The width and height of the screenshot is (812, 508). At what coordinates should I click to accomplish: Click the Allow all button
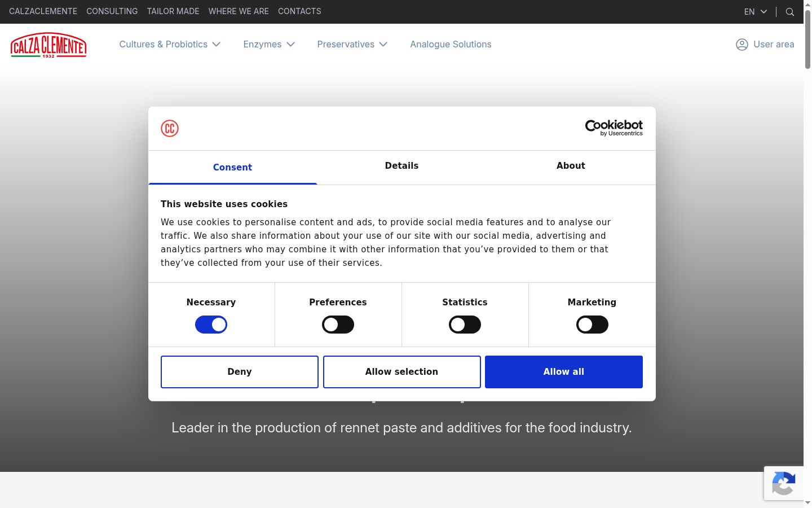point(564,372)
